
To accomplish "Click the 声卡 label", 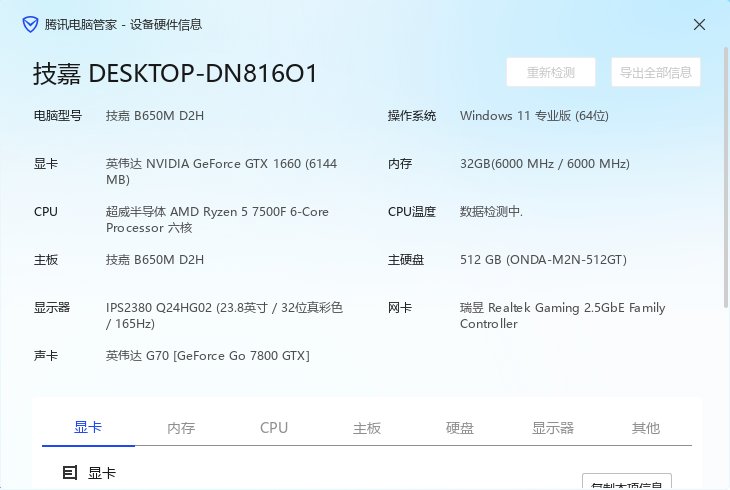I will click(46, 355).
